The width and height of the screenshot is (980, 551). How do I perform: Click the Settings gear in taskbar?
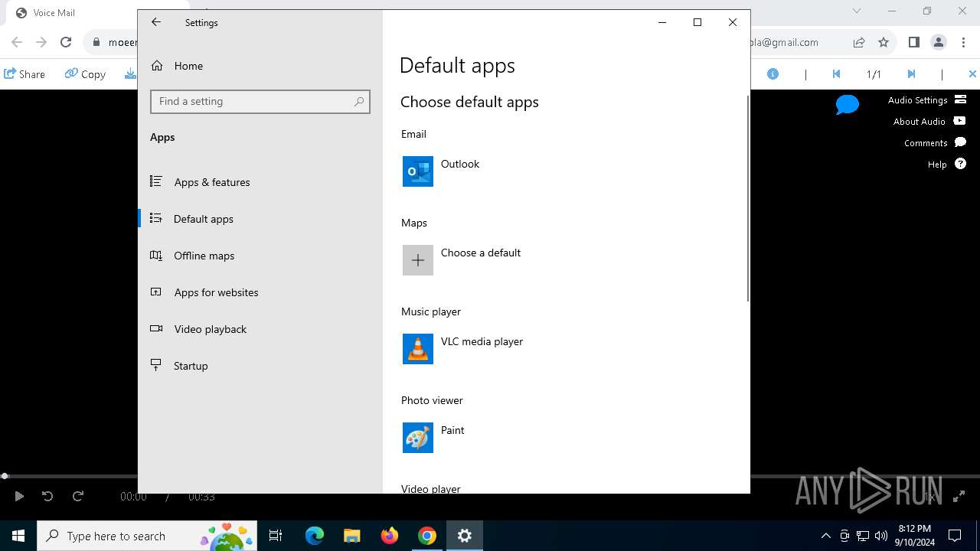465,536
